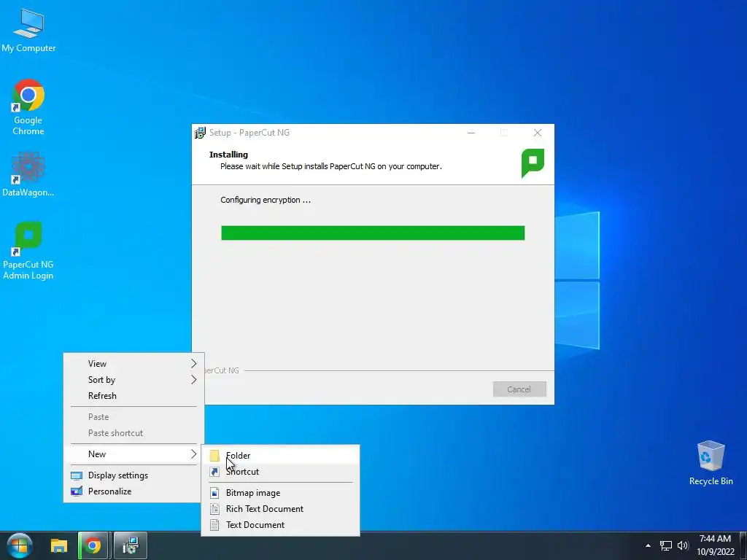747x560 pixels.
Task: Open Display settings from context menu
Action: click(134, 475)
